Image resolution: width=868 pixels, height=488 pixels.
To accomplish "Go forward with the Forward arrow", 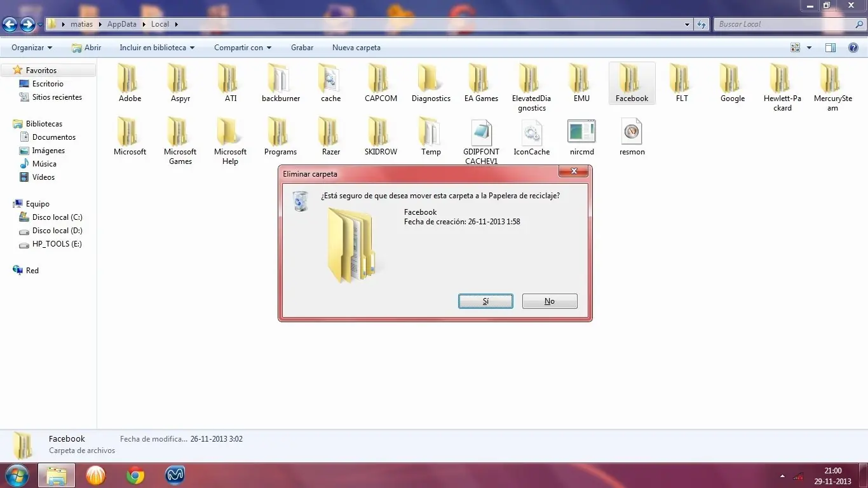I will click(x=27, y=25).
